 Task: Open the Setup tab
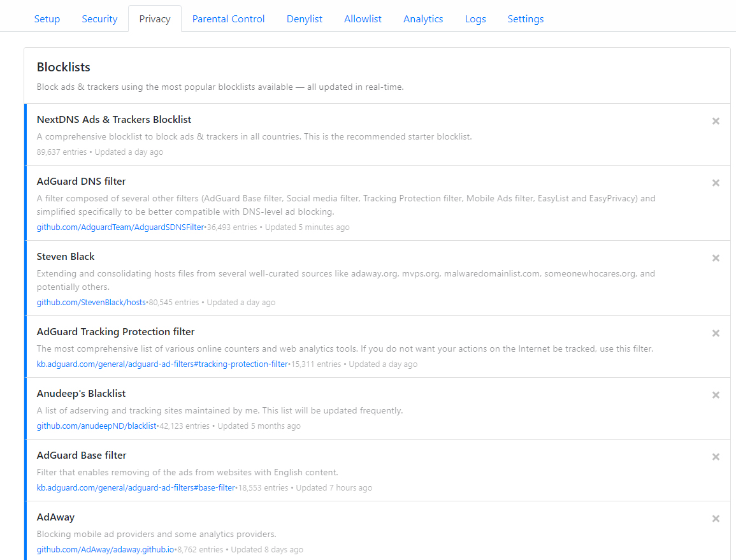tap(47, 19)
